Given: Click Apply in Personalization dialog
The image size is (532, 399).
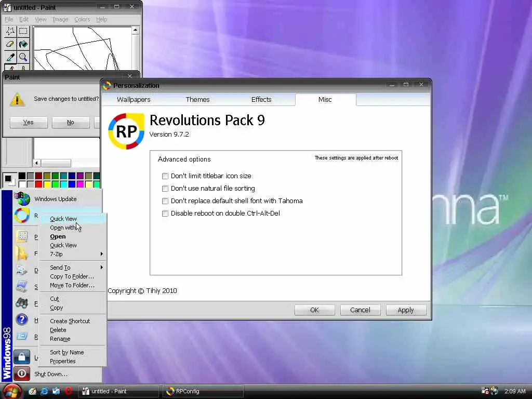Looking at the screenshot, I should click(406, 310).
